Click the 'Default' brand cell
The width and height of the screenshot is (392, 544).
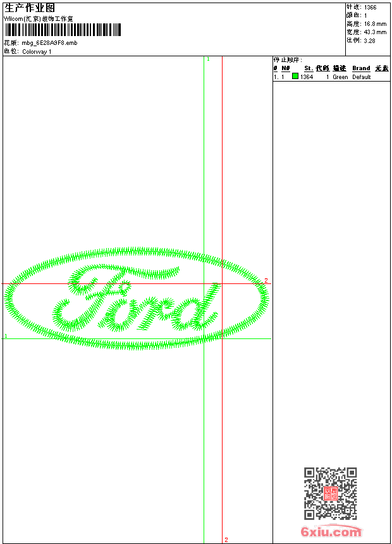point(362,77)
